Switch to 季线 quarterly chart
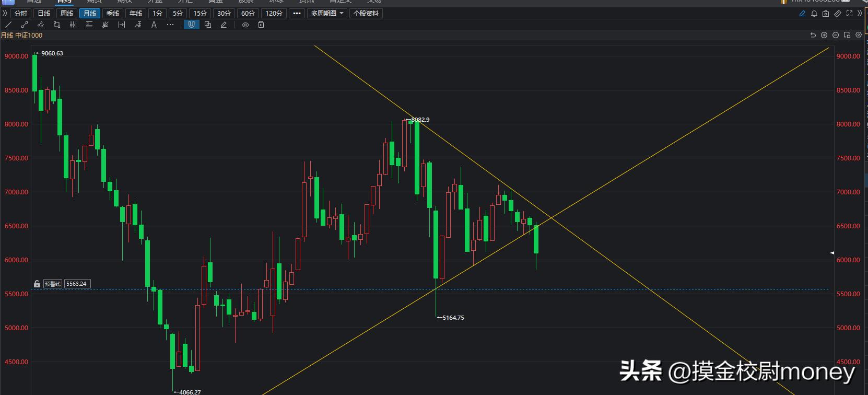The height and width of the screenshot is (395, 868). coord(112,13)
